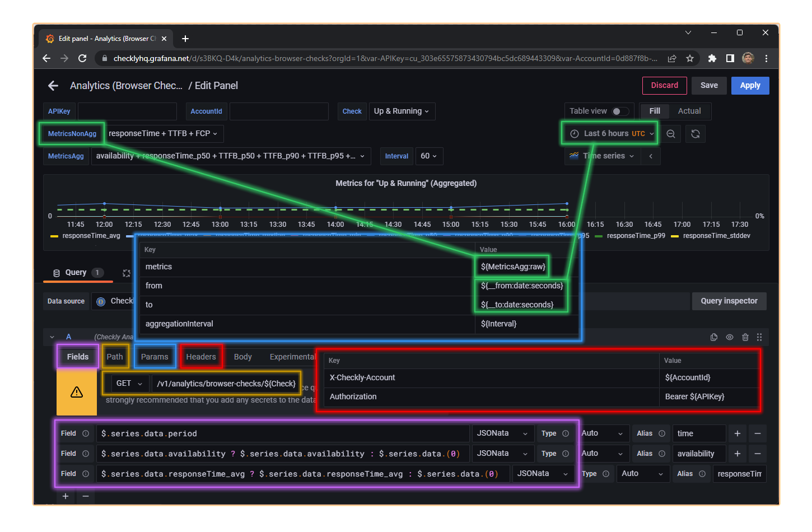Switch panel sizing to Actual

(689, 111)
